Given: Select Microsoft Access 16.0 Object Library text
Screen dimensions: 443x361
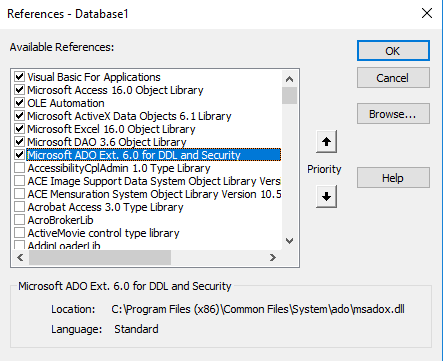Looking at the screenshot, I should [115, 90].
